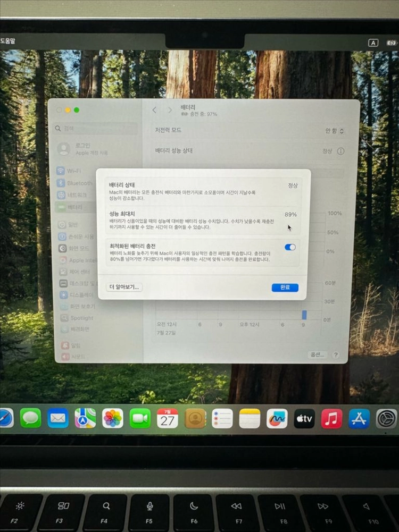Select 화면 보호기 in the settings sidebar
The height and width of the screenshot is (532, 399).
[x=78, y=306]
